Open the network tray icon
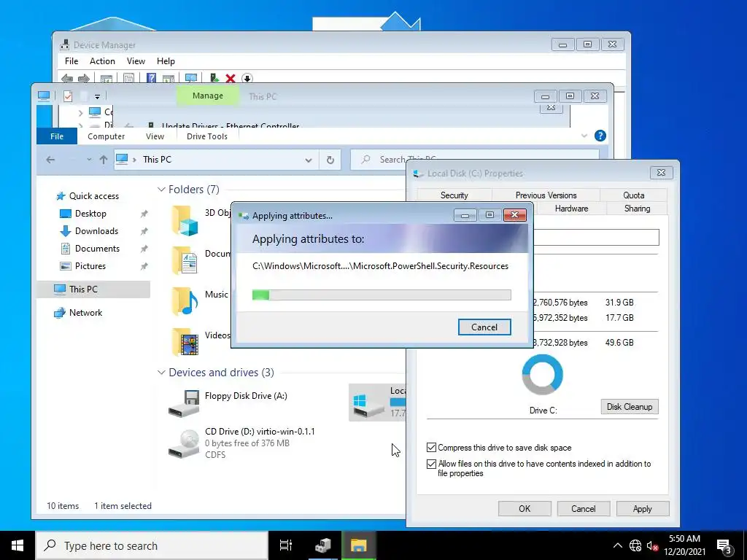747x560 pixels. (x=635, y=545)
